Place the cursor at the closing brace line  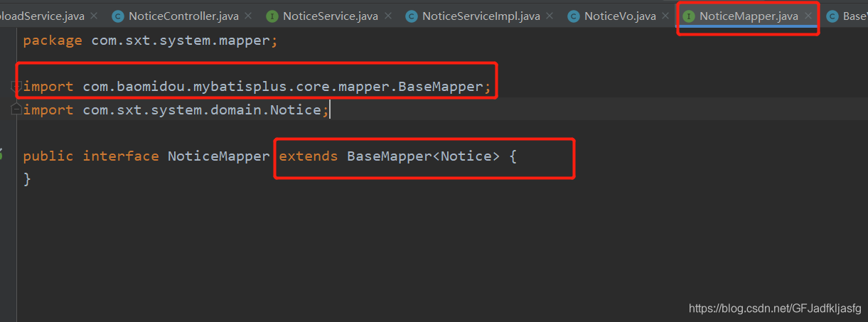point(27,179)
